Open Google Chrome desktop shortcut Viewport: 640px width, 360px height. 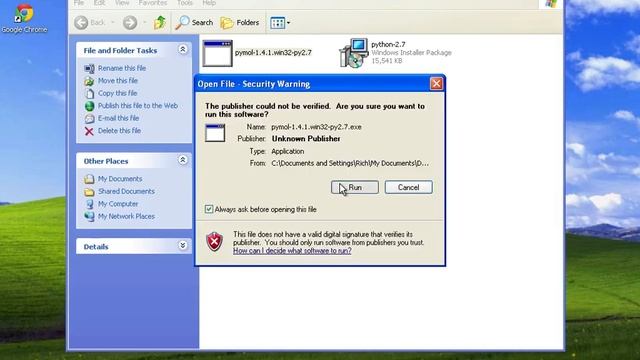(24, 18)
